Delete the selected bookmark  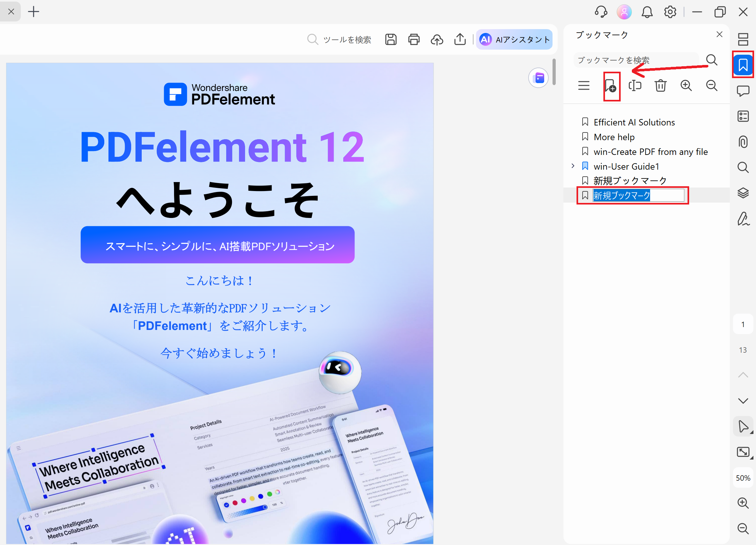[x=660, y=86]
